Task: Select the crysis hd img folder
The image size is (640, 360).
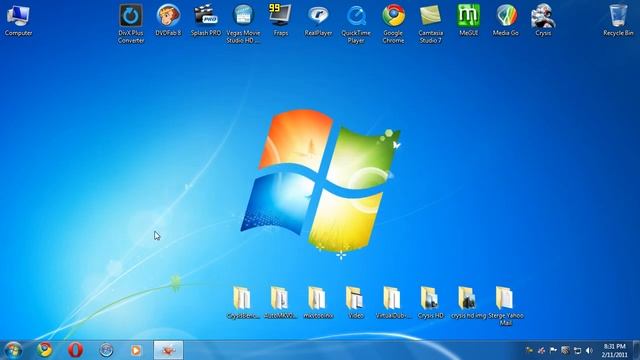Action: (x=468, y=302)
